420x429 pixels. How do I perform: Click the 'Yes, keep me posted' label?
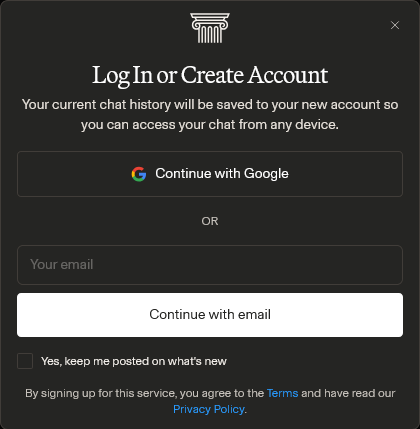[x=134, y=361]
